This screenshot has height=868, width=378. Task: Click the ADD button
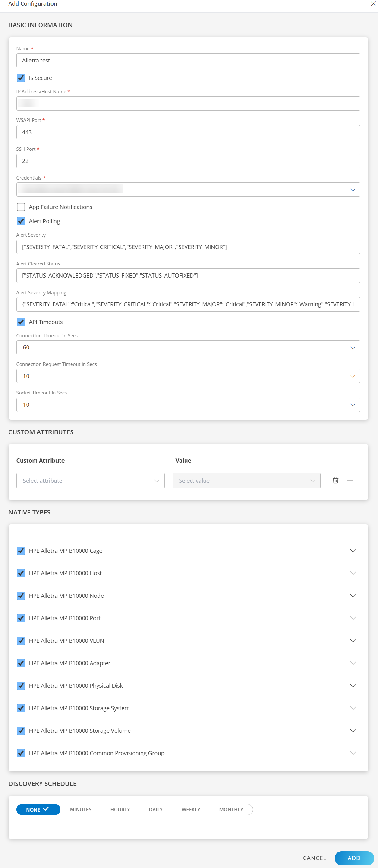click(354, 858)
